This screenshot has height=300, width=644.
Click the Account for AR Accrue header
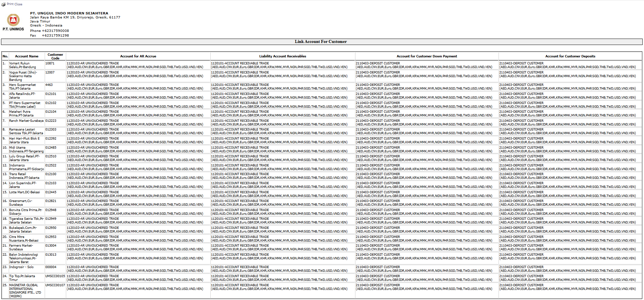[x=138, y=56]
